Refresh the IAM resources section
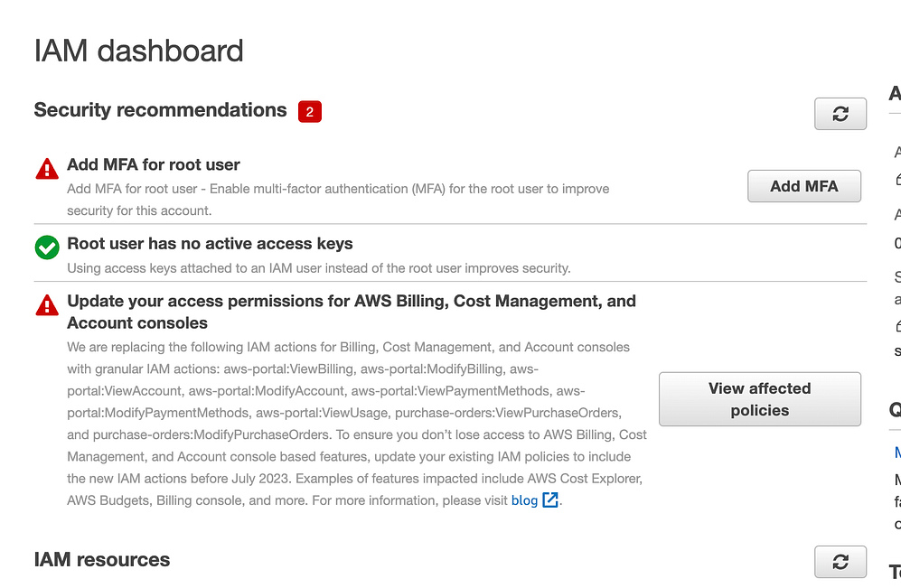901x588 pixels. 840,562
